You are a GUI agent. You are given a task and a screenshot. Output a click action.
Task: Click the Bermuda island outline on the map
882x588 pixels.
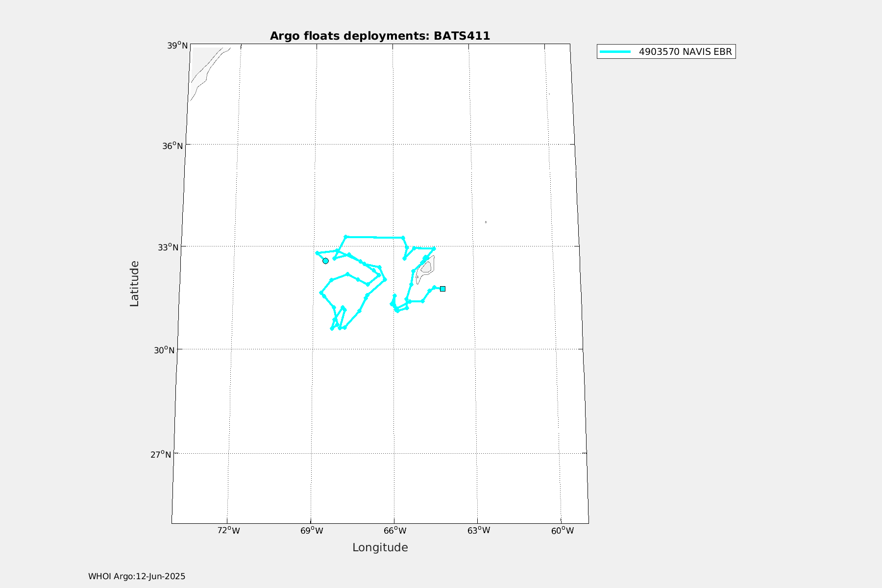point(425,269)
